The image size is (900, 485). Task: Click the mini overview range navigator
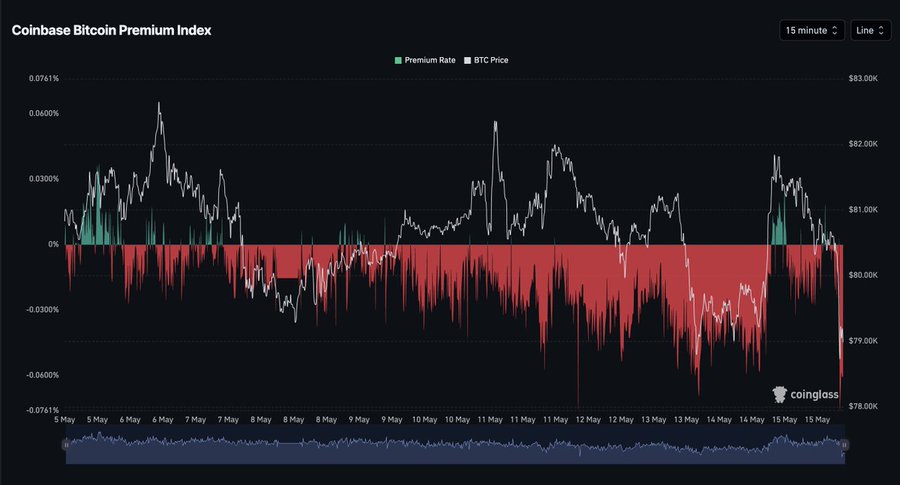(455, 445)
